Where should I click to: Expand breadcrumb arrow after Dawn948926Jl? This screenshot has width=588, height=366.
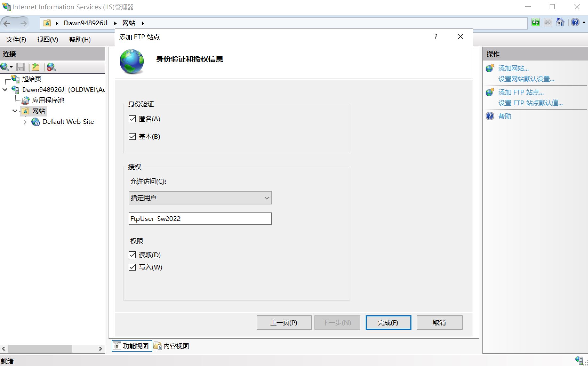point(115,23)
